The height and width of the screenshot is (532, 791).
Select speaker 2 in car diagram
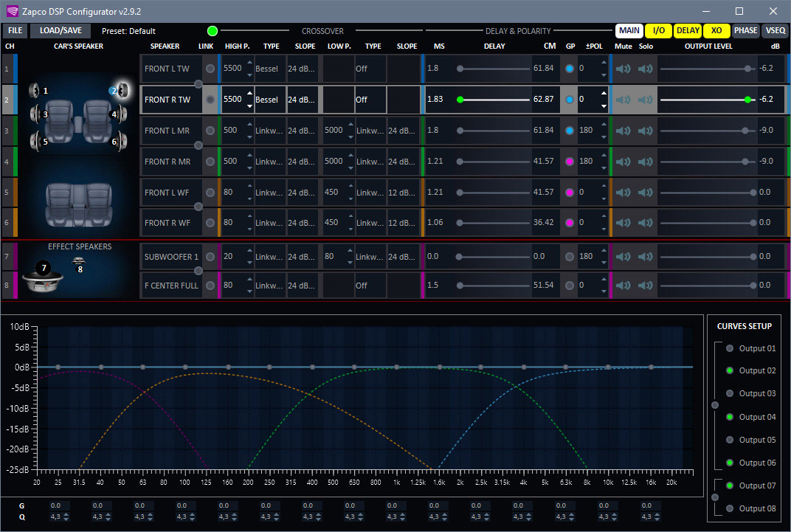[122, 90]
